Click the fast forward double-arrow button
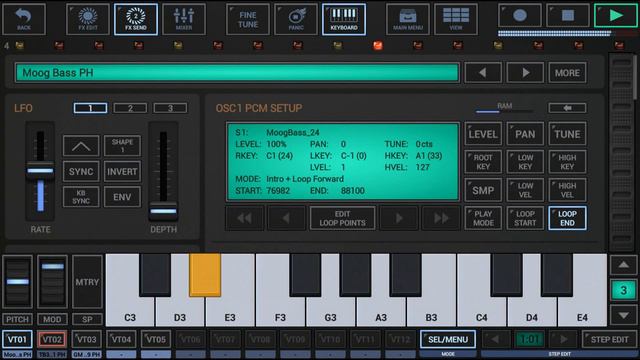Image resolution: width=640 pixels, height=360 pixels. 441,218
